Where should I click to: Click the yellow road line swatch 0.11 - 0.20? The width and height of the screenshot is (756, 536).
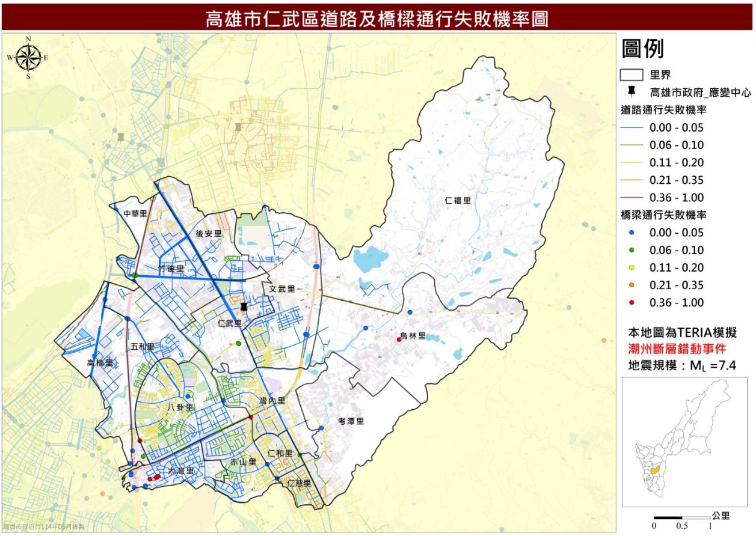tap(632, 162)
